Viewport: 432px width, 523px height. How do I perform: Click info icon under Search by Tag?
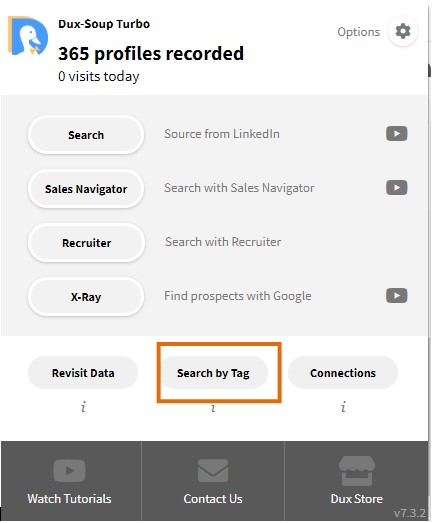(213, 408)
